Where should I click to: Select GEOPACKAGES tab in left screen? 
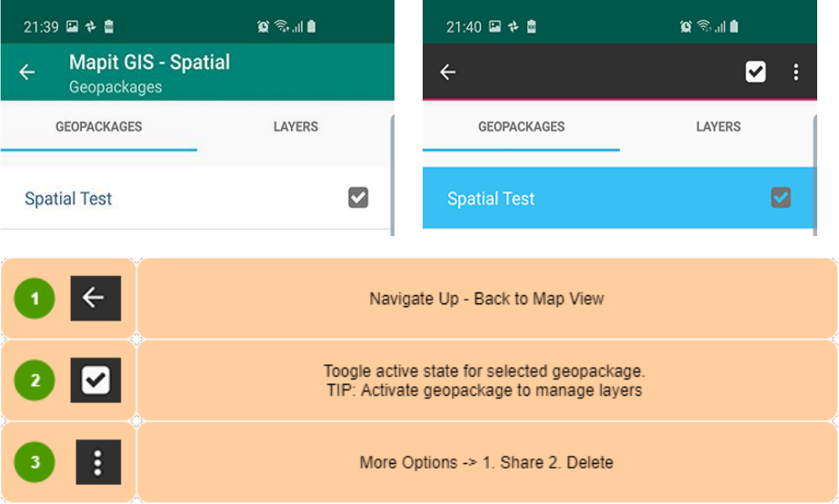[98, 126]
